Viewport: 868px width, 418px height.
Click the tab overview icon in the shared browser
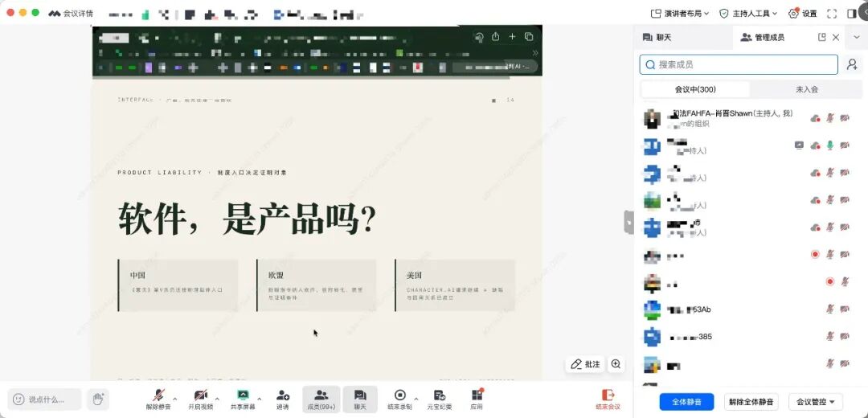pos(529,36)
